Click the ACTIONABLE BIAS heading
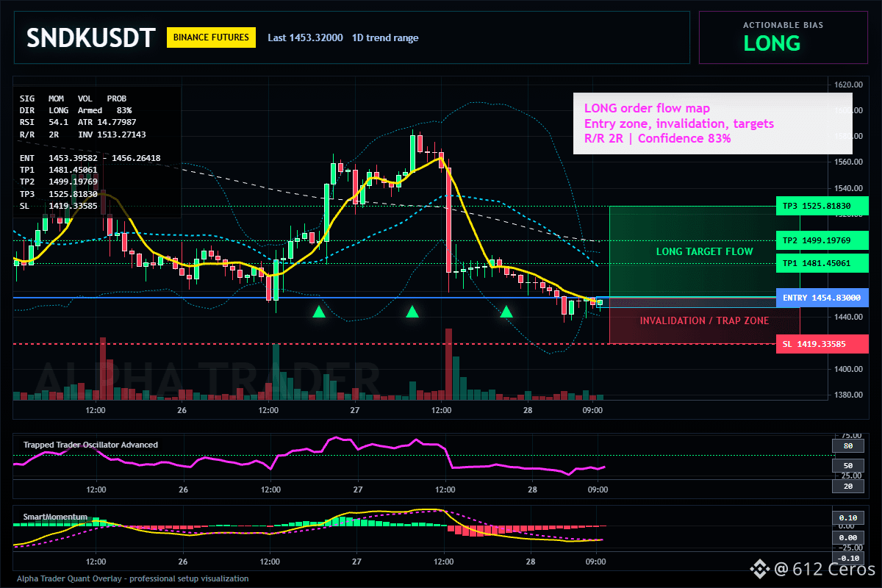882x588 pixels. pos(783,25)
